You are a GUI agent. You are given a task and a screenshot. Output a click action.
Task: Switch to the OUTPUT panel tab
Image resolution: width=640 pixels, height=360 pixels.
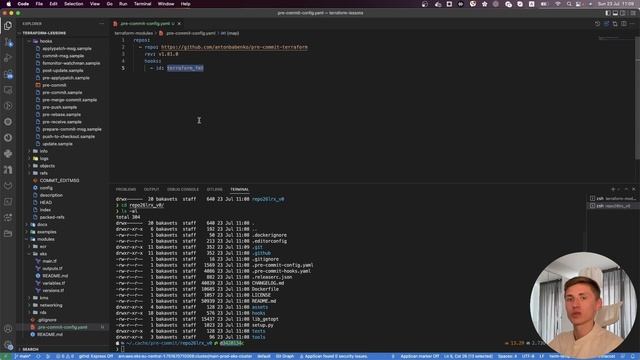click(x=151, y=189)
